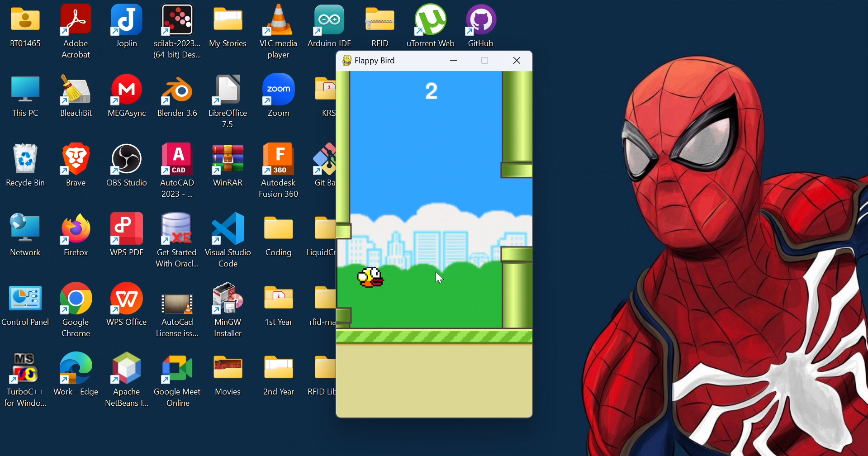Launch BleachBit cleaner
868x456 pixels.
tap(76, 90)
